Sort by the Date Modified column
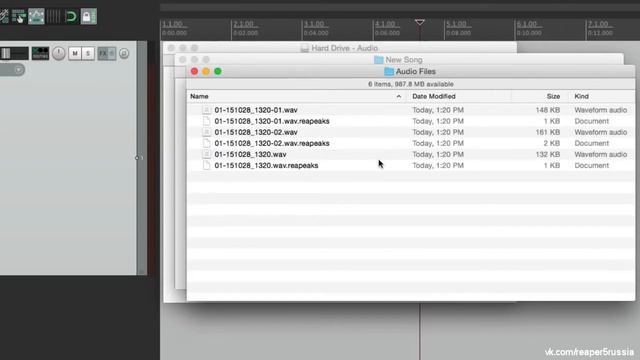640x360 pixels. click(433, 96)
